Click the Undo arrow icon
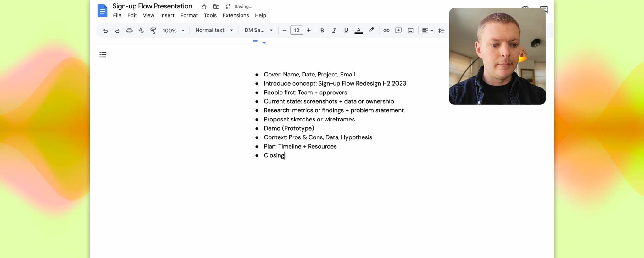Screen dimensions: 644x258 click(x=105, y=31)
